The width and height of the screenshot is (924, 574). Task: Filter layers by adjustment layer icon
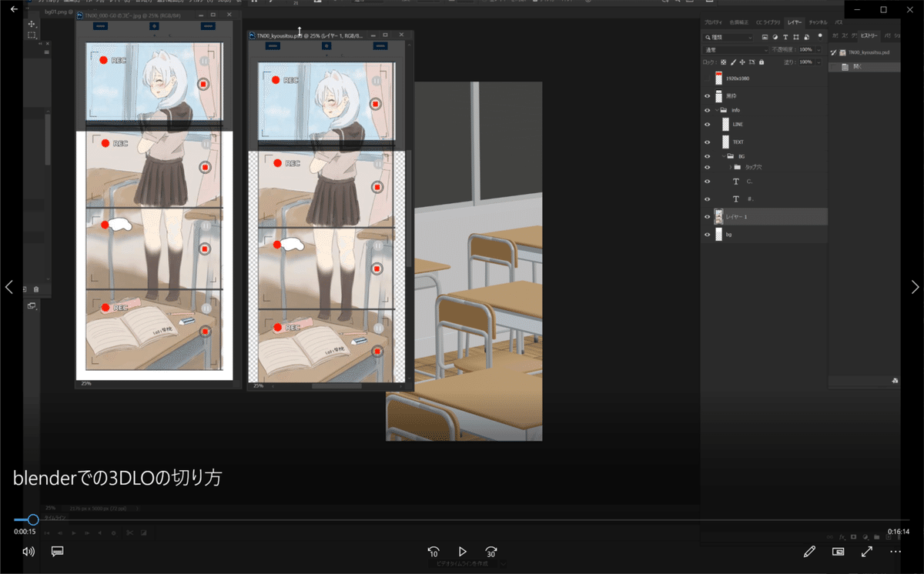click(x=775, y=37)
